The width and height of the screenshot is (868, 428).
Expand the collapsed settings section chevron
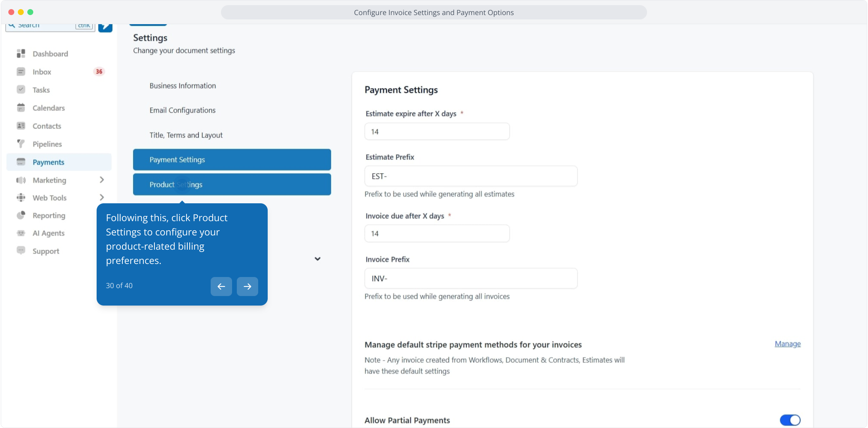pos(318,259)
